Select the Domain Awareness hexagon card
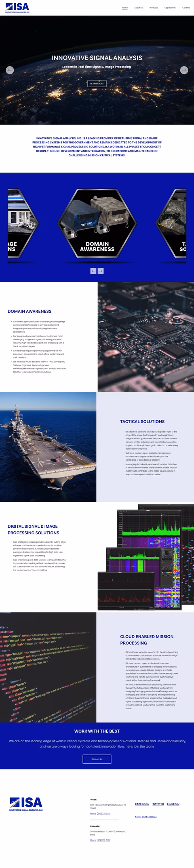Image resolution: width=194 pixels, height=868 pixels. pos(97,223)
